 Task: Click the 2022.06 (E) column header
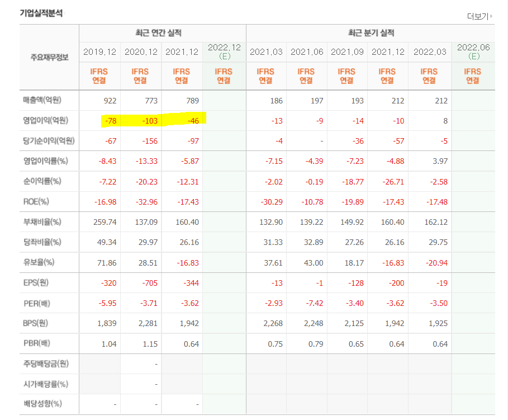click(473, 51)
